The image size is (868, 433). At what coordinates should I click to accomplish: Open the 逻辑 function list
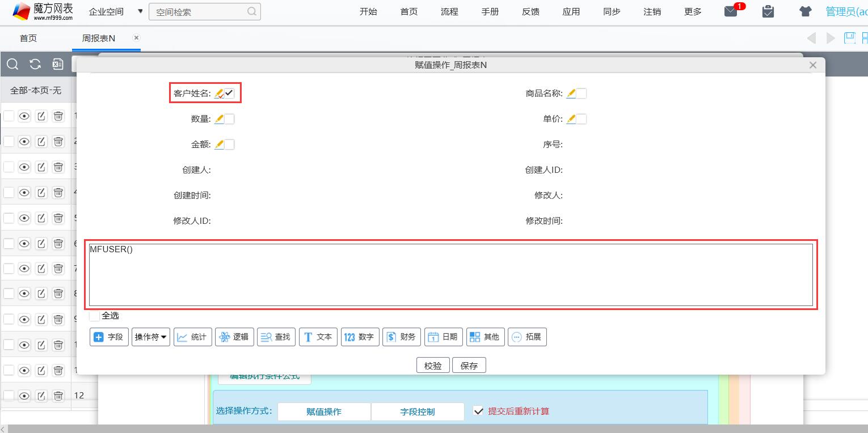234,337
